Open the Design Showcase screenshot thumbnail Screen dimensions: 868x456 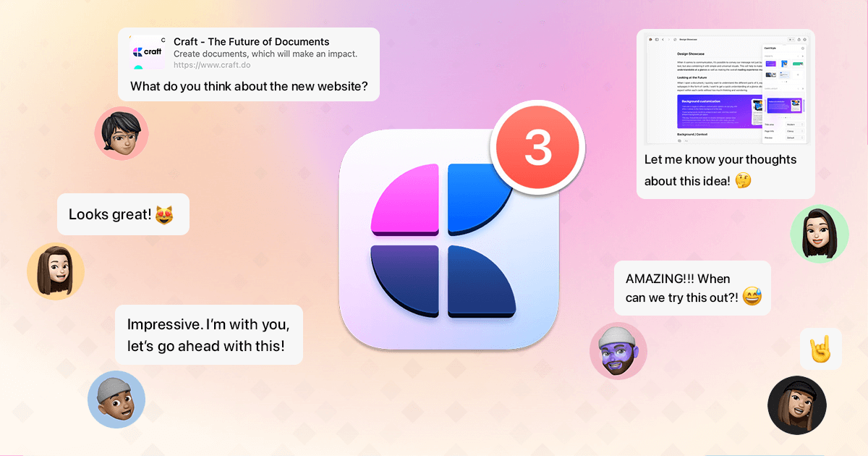point(726,87)
